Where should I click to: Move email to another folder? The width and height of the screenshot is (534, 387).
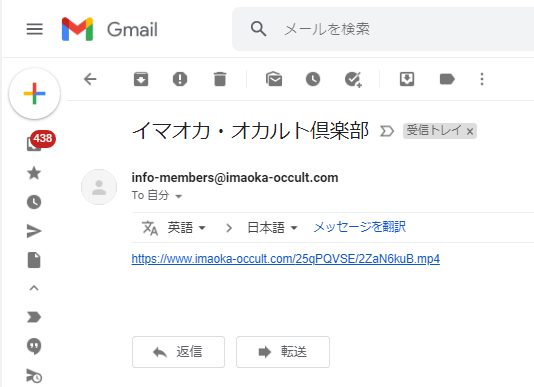point(407,79)
